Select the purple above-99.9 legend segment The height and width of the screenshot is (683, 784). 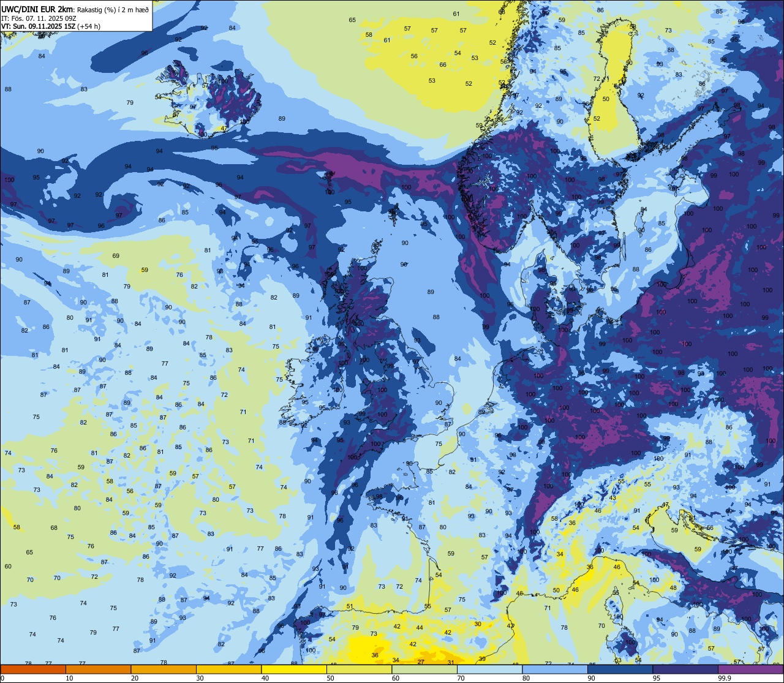tap(750, 669)
